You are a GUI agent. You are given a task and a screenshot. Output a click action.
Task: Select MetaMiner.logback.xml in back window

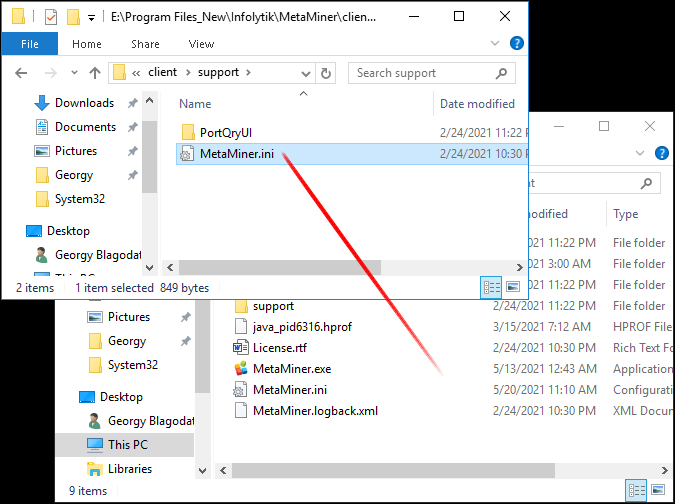coord(306,411)
